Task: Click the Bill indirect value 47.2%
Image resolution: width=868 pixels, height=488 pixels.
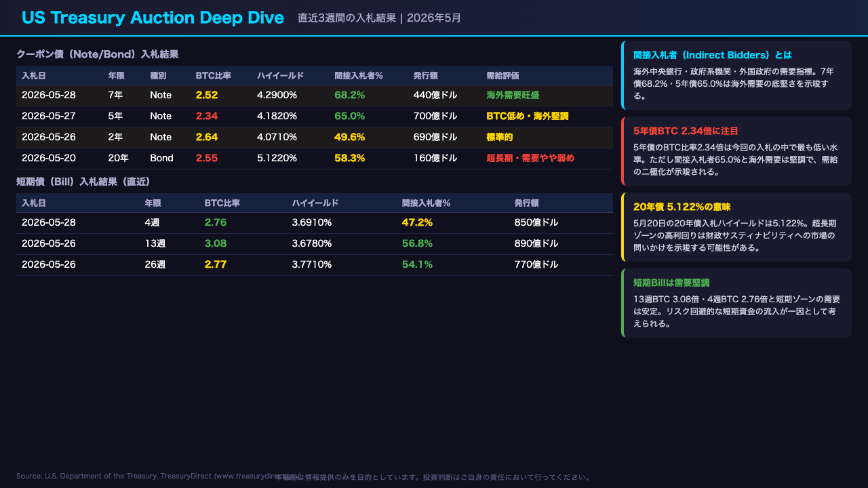Action: 417,222
